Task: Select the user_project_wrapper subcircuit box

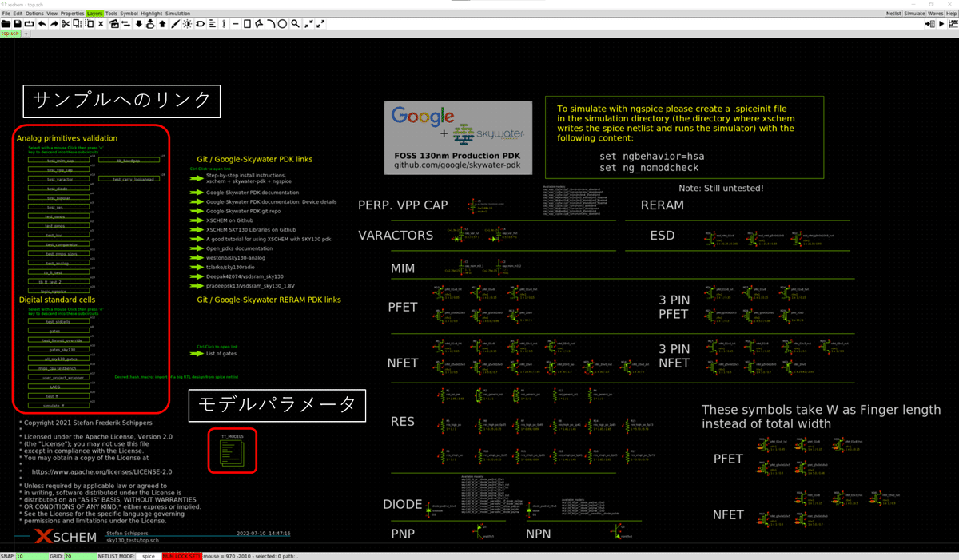Action: 60,377
